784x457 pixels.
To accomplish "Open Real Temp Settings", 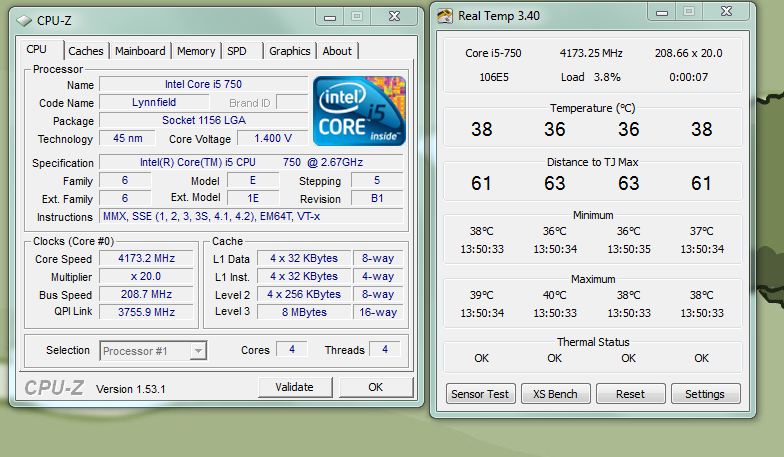I will point(704,394).
